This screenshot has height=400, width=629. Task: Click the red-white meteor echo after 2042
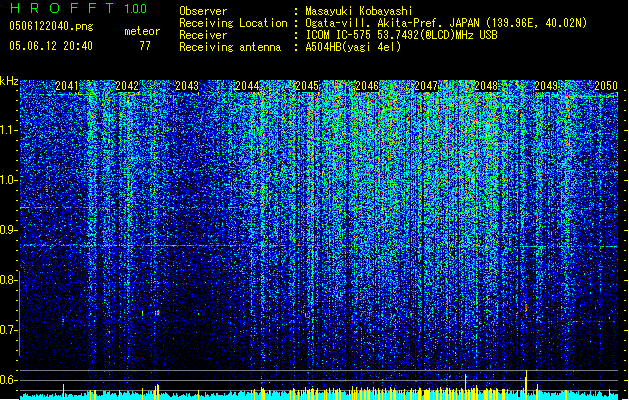(157, 313)
